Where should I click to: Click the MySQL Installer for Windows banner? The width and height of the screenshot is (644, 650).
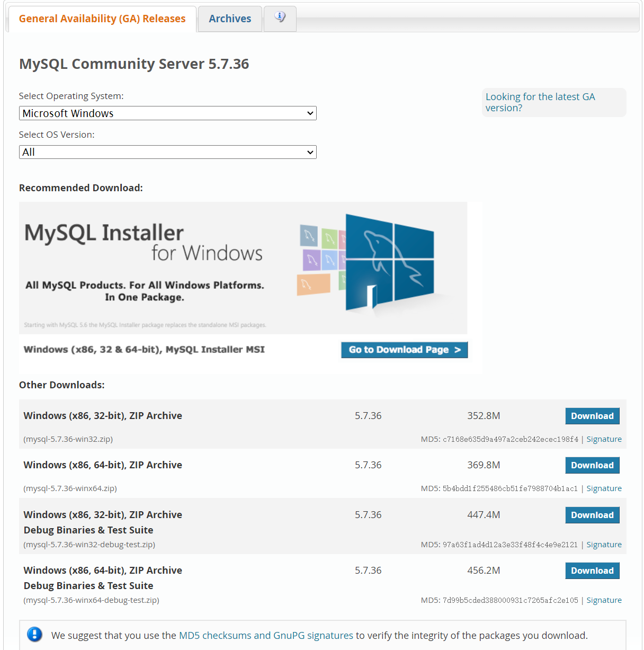pyautogui.click(x=243, y=268)
